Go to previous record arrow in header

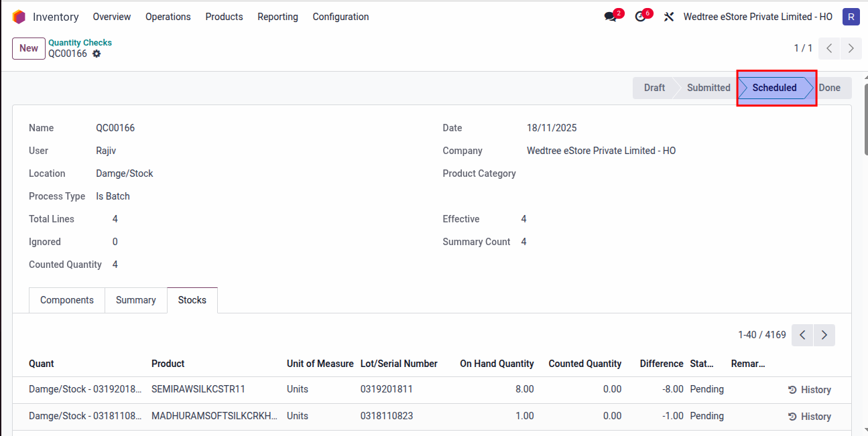click(x=829, y=48)
